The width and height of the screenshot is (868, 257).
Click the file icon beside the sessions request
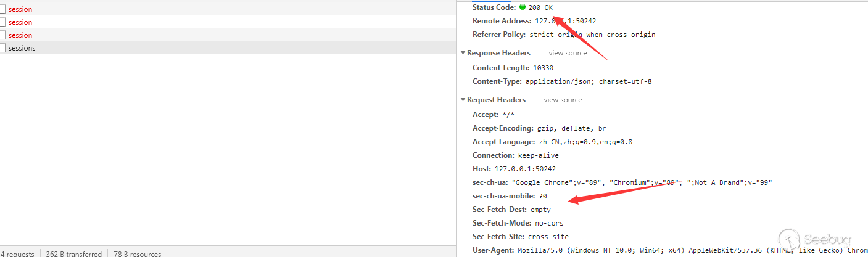coord(2,48)
